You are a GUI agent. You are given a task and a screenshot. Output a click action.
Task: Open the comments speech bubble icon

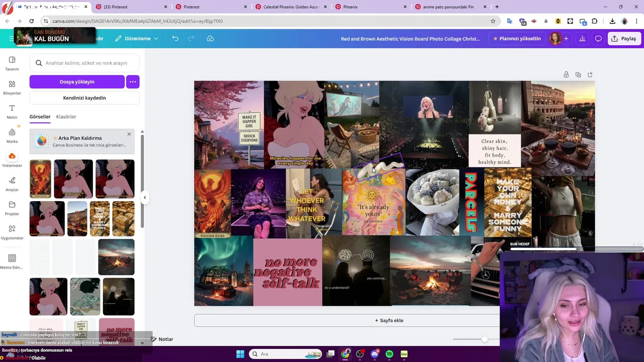click(x=598, y=39)
